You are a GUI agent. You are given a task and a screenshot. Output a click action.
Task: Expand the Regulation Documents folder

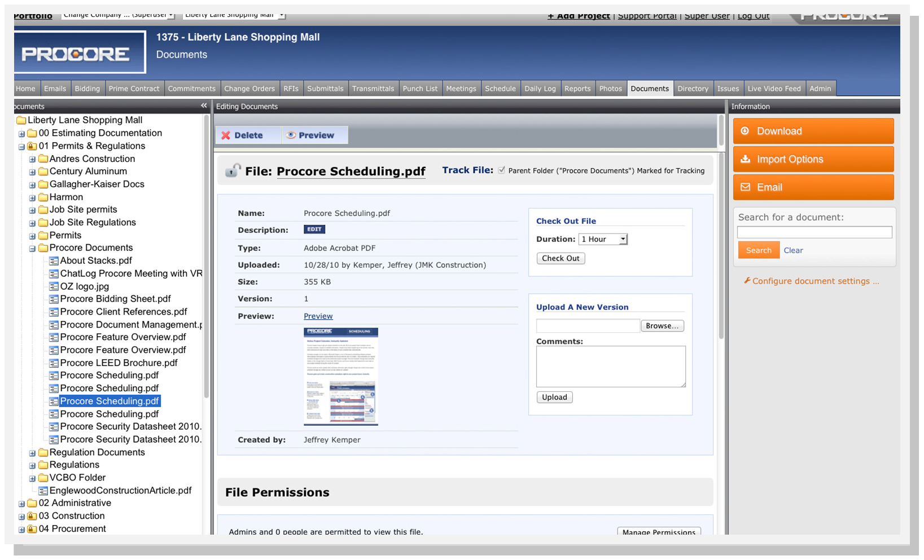[32, 453]
